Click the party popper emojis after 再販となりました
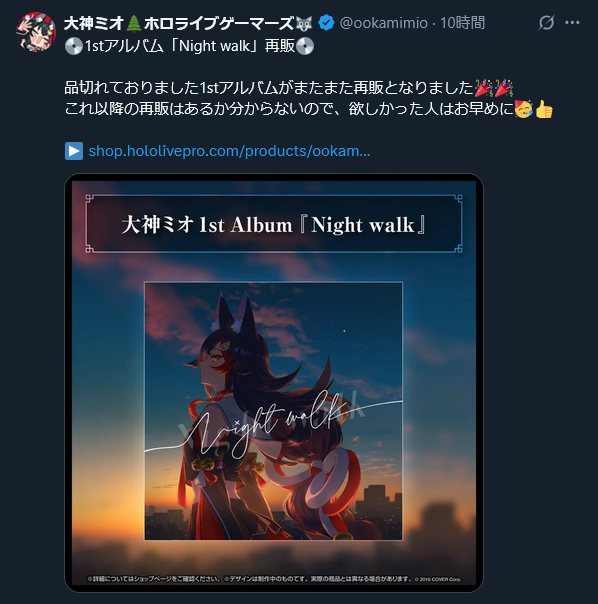The image size is (598, 604). (494, 88)
